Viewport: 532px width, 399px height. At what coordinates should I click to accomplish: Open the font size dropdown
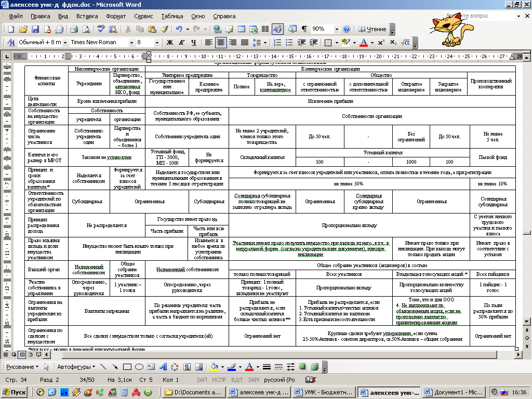click(x=157, y=43)
